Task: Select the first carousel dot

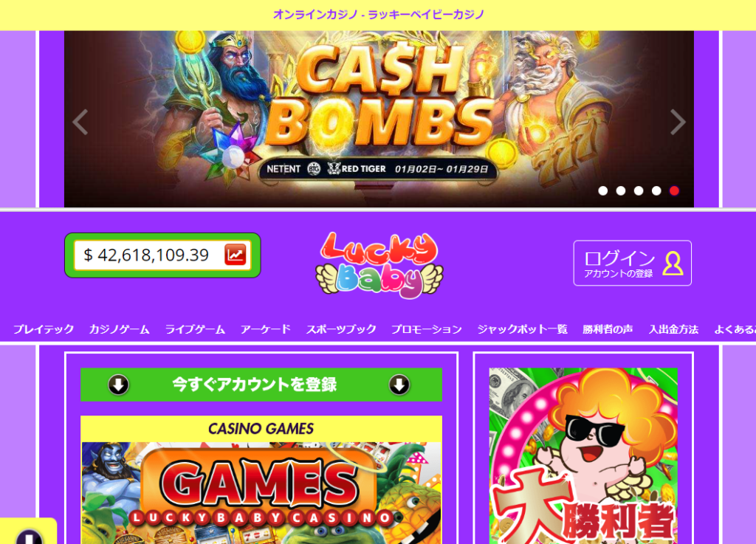Action: (x=602, y=191)
